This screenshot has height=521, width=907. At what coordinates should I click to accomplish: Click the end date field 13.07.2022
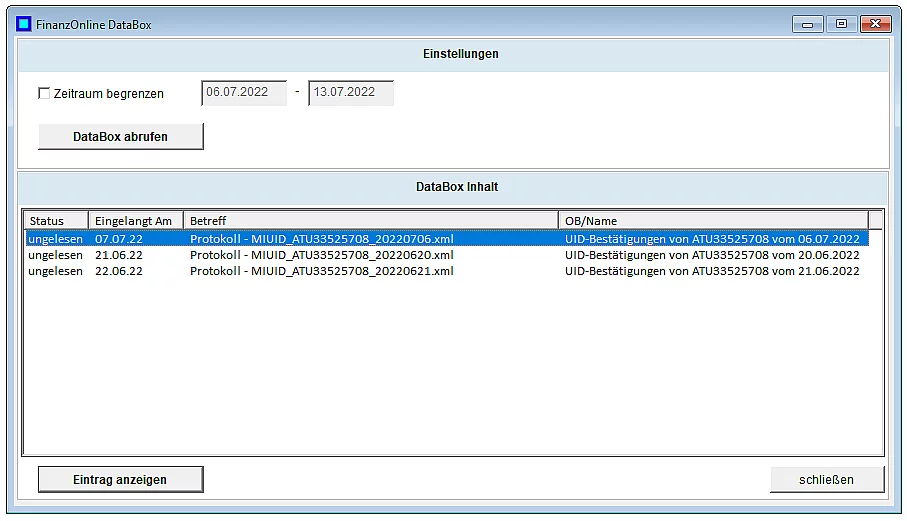350,93
